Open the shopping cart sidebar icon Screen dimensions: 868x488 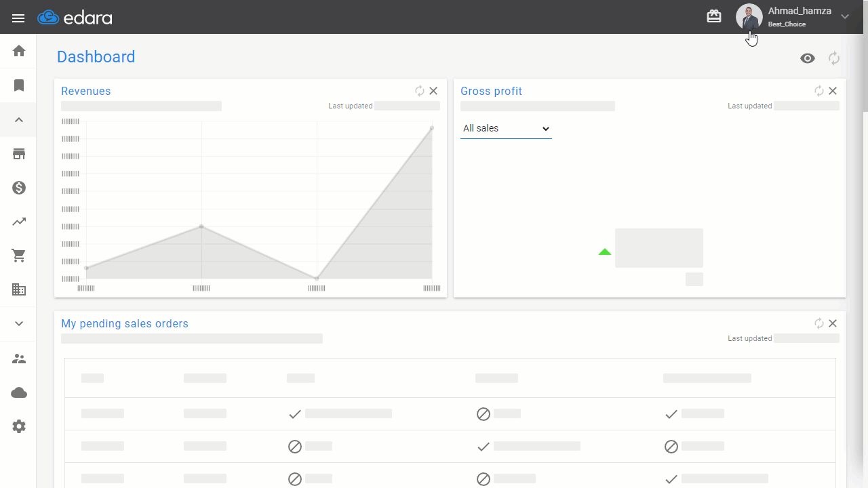coord(19,256)
